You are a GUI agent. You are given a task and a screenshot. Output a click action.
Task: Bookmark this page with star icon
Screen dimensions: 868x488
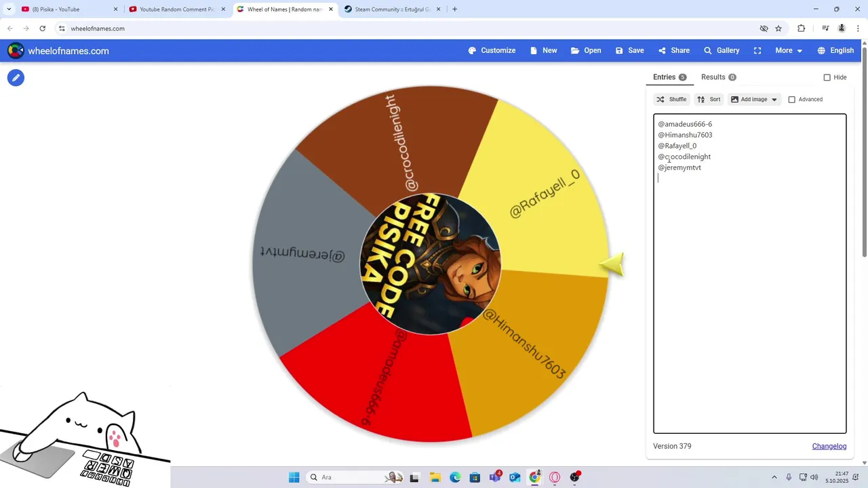[x=778, y=28]
